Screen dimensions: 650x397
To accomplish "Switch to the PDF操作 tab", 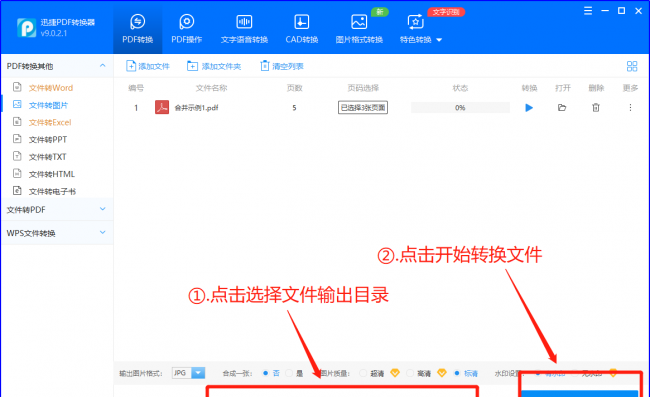I will [187, 29].
